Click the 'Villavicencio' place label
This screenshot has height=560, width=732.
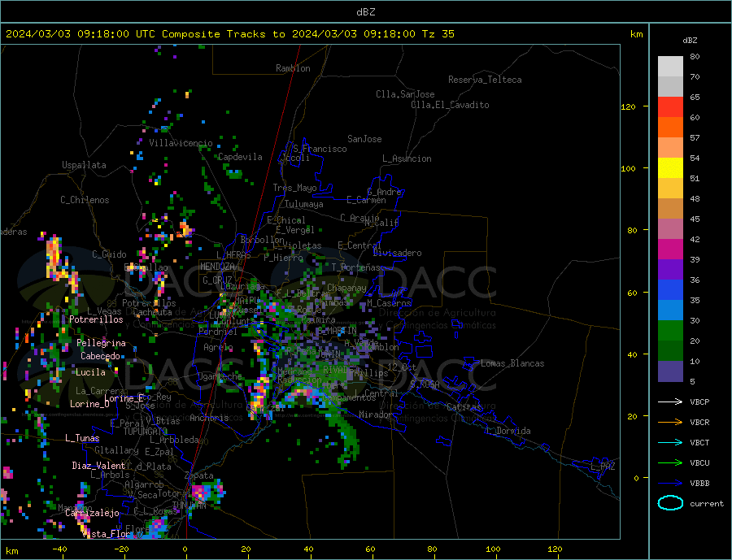pos(181,143)
